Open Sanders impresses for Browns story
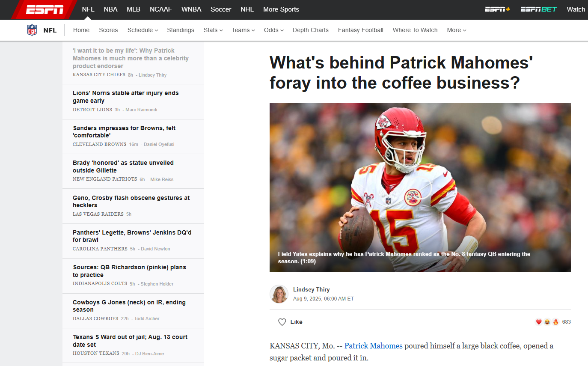This screenshot has width=588, height=366. (124, 131)
